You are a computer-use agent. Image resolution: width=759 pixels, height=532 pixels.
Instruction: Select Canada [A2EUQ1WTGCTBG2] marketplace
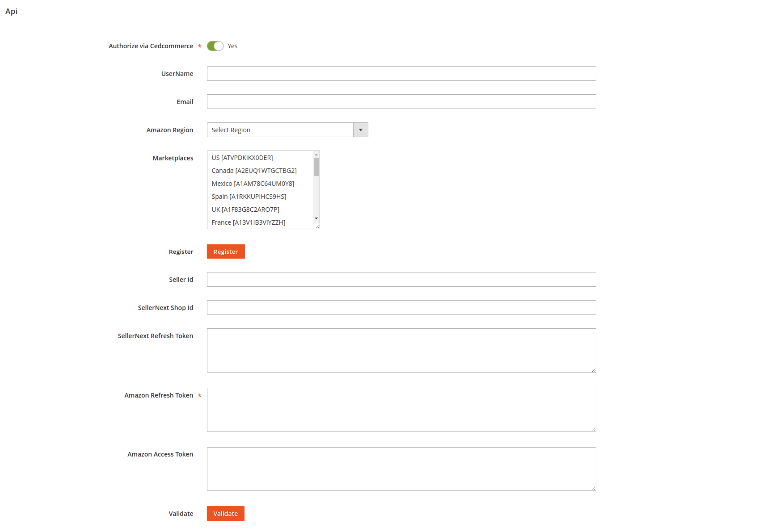tap(260, 171)
